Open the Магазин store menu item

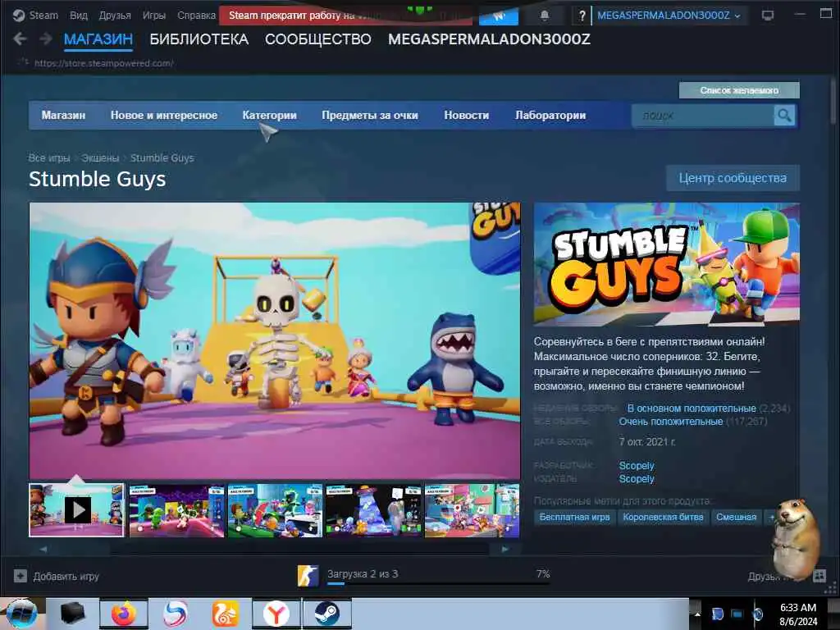pos(63,115)
